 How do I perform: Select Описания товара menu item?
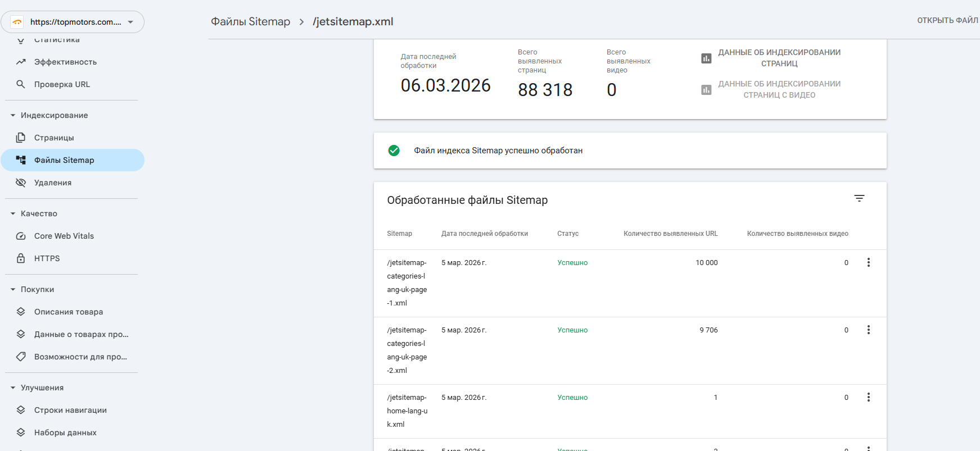69,312
